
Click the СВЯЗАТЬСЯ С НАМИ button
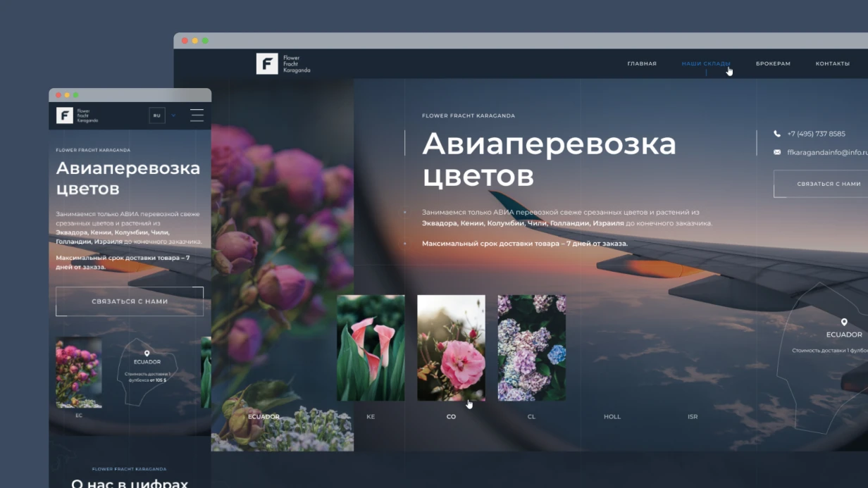click(x=829, y=184)
